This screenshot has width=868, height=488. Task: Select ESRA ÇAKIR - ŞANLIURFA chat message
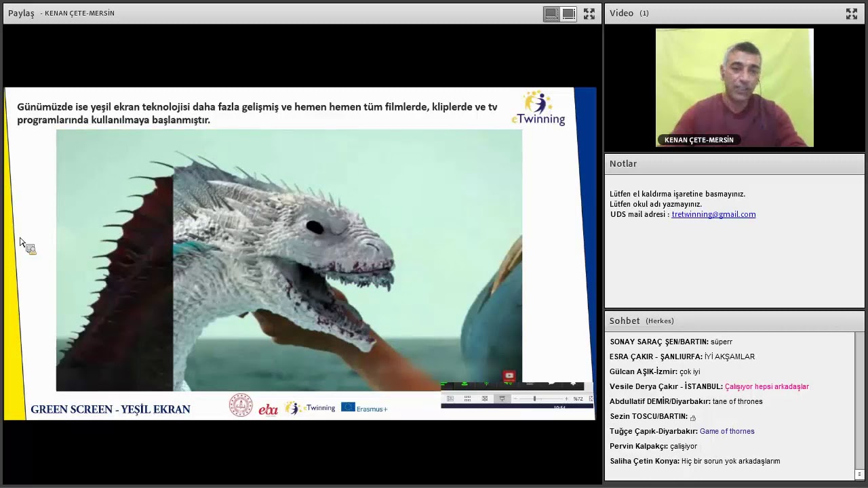point(682,357)
